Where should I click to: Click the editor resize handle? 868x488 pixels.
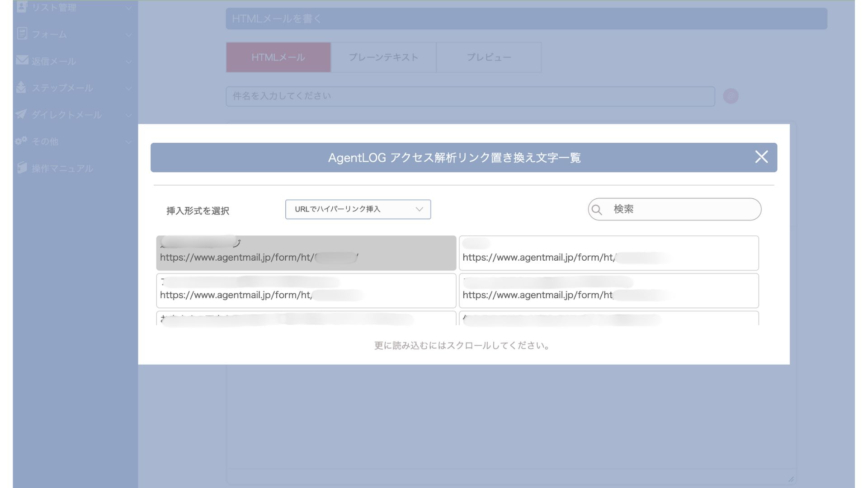pos(791,479)
